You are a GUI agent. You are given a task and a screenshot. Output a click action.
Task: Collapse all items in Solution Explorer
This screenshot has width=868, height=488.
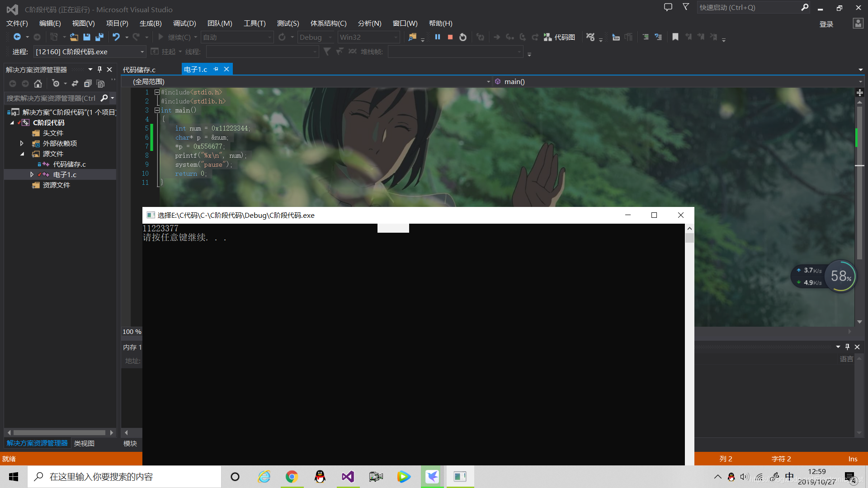[88, 84]
